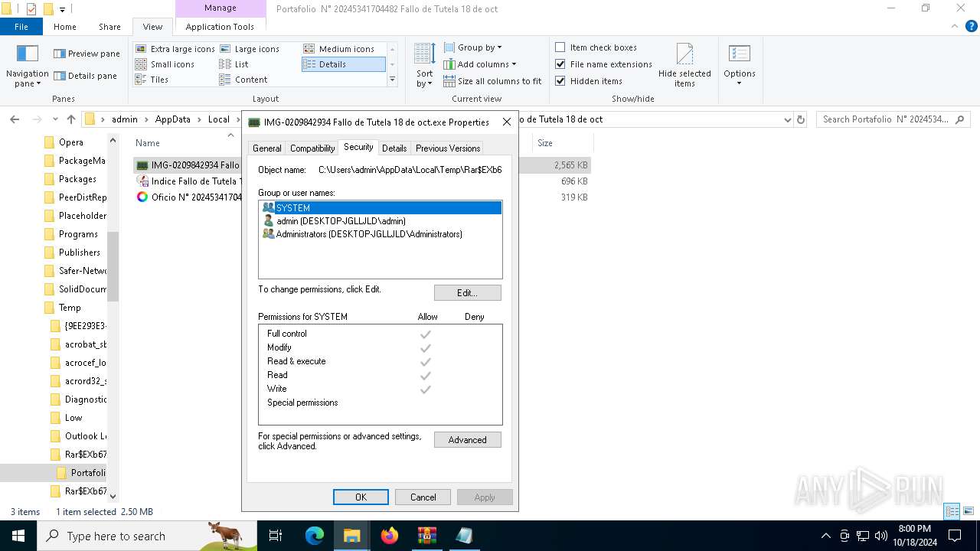The width and height of the screenshot is (980, 551).
Task: Open Firefox from taskbar
Action: click(x=390, y=536)
